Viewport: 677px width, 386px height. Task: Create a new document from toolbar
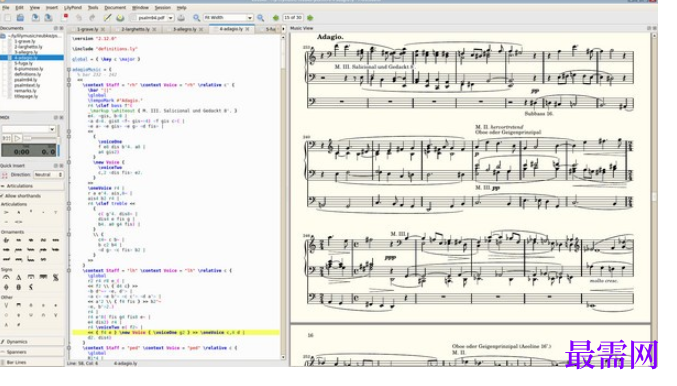pyautogui.click(x=7, y=18)
